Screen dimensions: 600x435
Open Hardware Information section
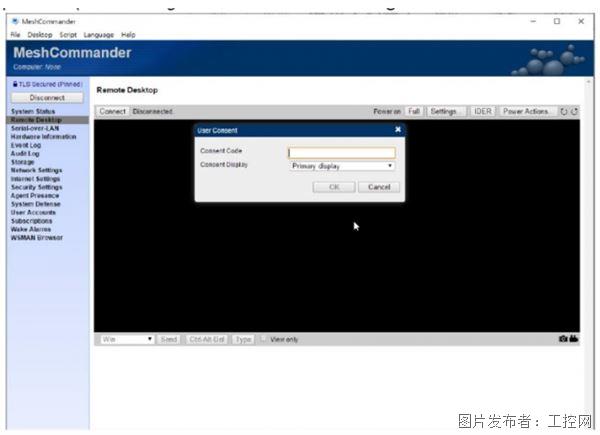pyautogui.click(x=43, y=137)
